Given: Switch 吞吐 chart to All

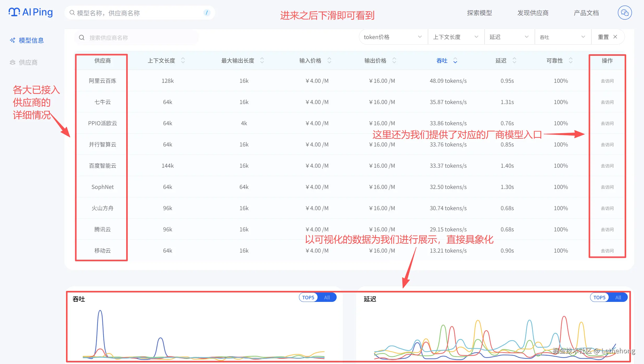Looking at the screenshot, I should pos(327,297).
